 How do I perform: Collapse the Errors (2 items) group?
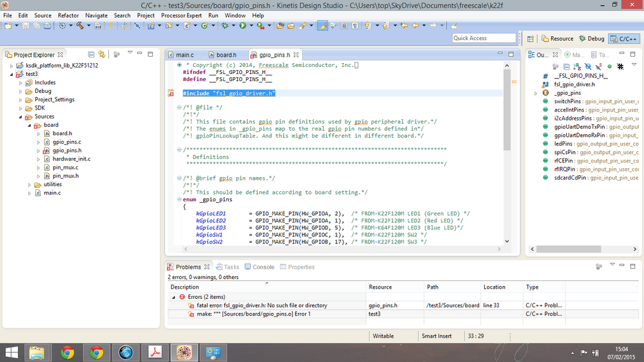point(173,297)
